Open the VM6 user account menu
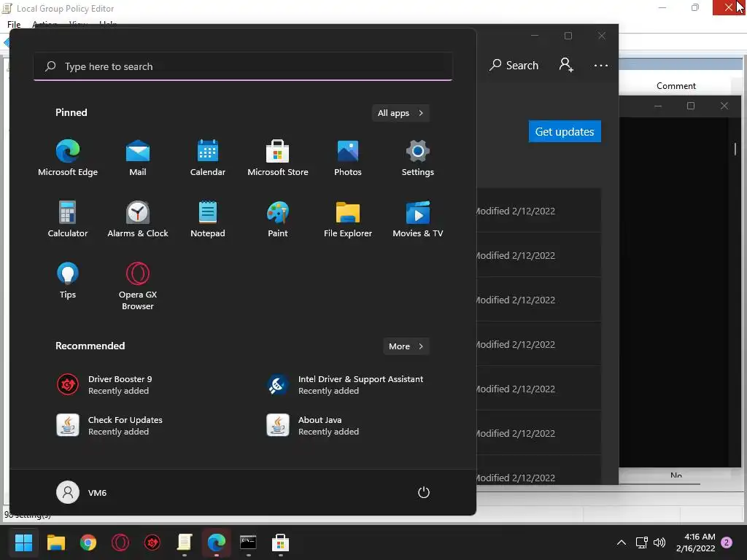This screenshot has height=560, width=747. tap(82, 492)
